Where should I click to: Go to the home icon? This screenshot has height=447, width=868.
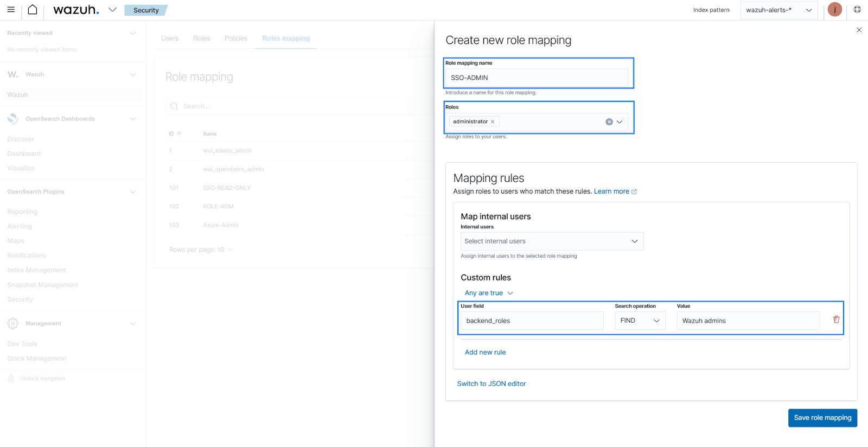point(33,10)
